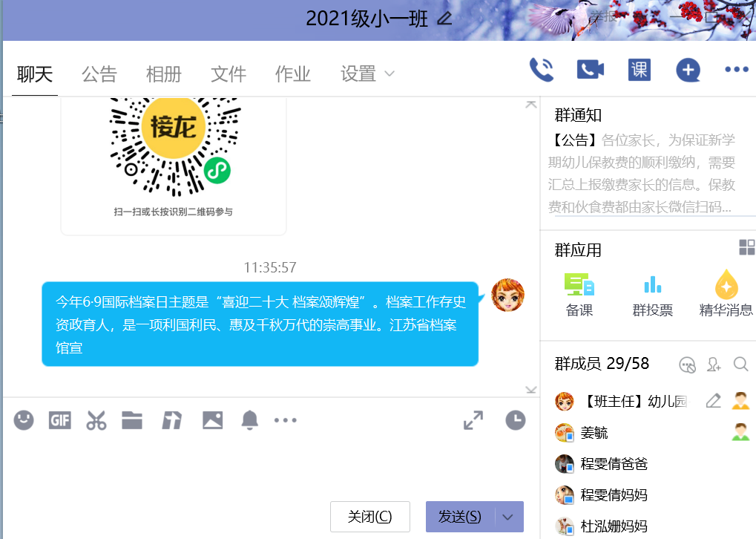Click the blue plus invite icon
Image resolution: width=756 pixels, height=539 pixels.
688,70
